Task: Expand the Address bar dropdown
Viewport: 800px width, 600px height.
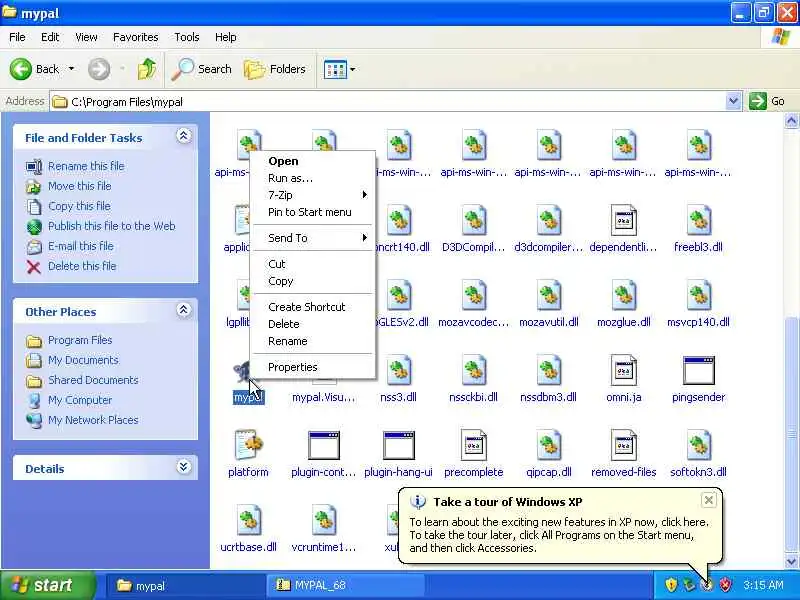Action: [733, 102]
